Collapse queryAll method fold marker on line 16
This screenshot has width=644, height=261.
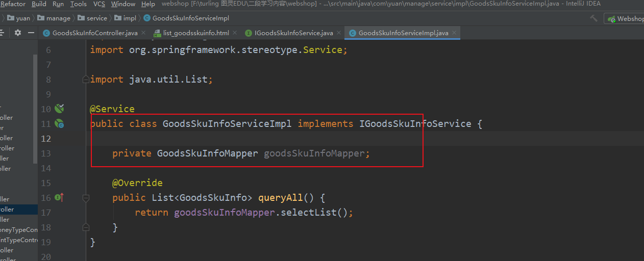(x=86, y=197)
